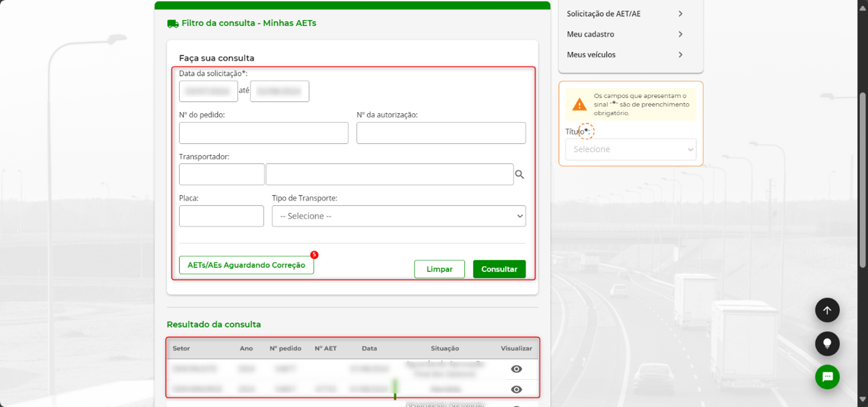Click the Consultar button
The height and width of the screenshot is (407, 868).
coord(499,269)
